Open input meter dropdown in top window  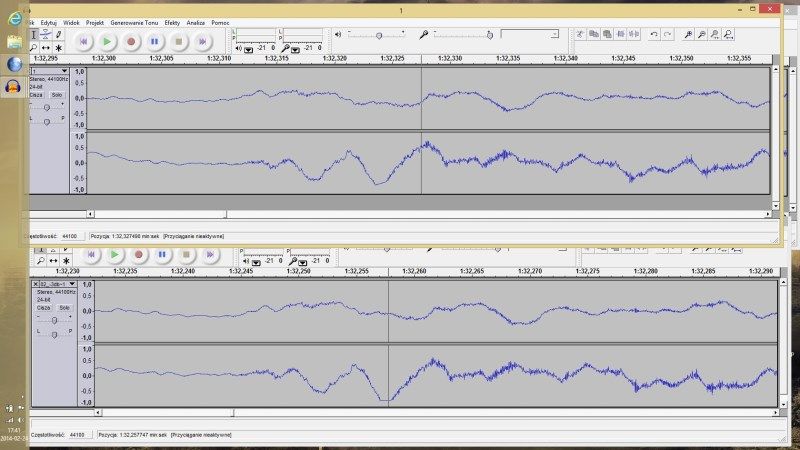[295, 49]
